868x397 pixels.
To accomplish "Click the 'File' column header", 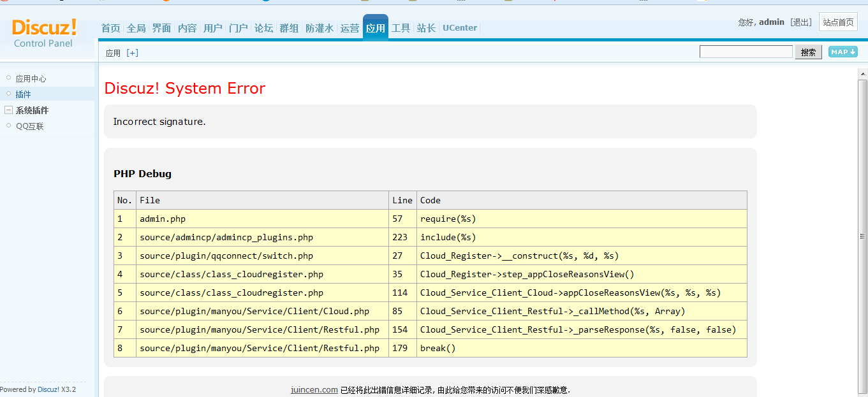I will (262, 200).
